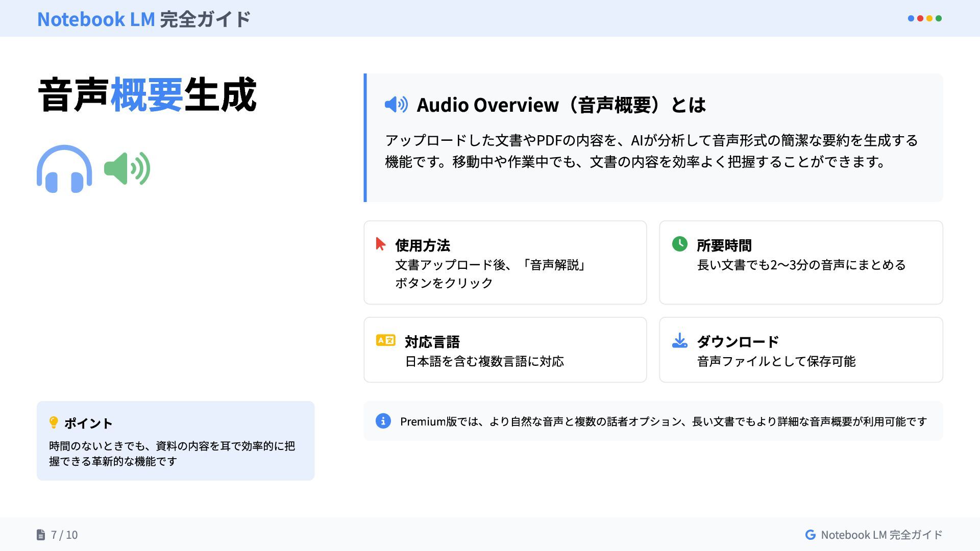The image size is (980, 551).
Task: Click the yellow language translation icon
Action: (x=385, y=340)
